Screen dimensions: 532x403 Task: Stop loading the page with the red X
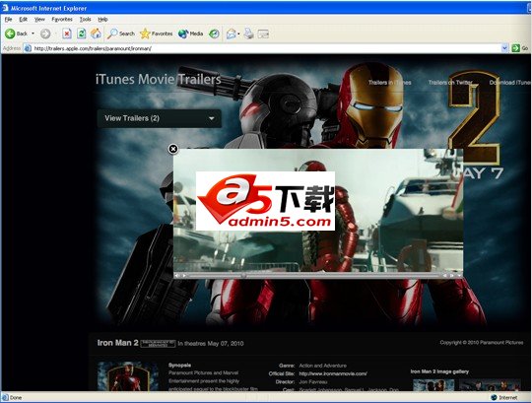click(x=67, y=34)
